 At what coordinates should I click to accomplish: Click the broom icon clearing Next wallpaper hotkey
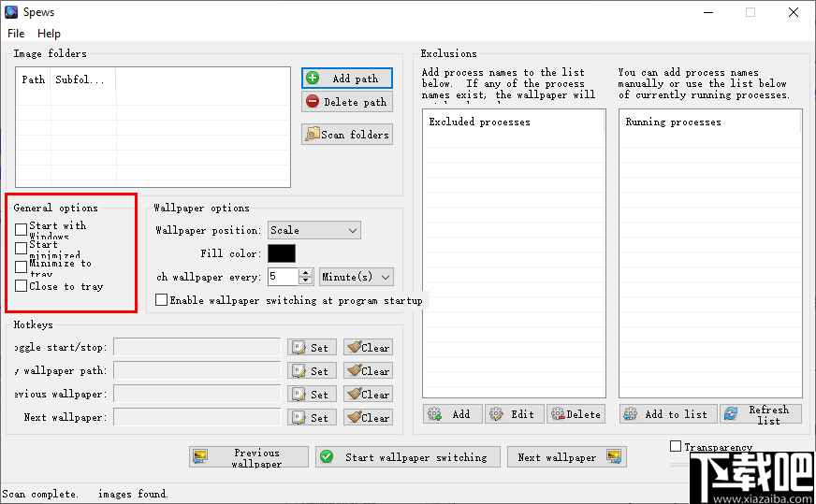tap(355, 417)
